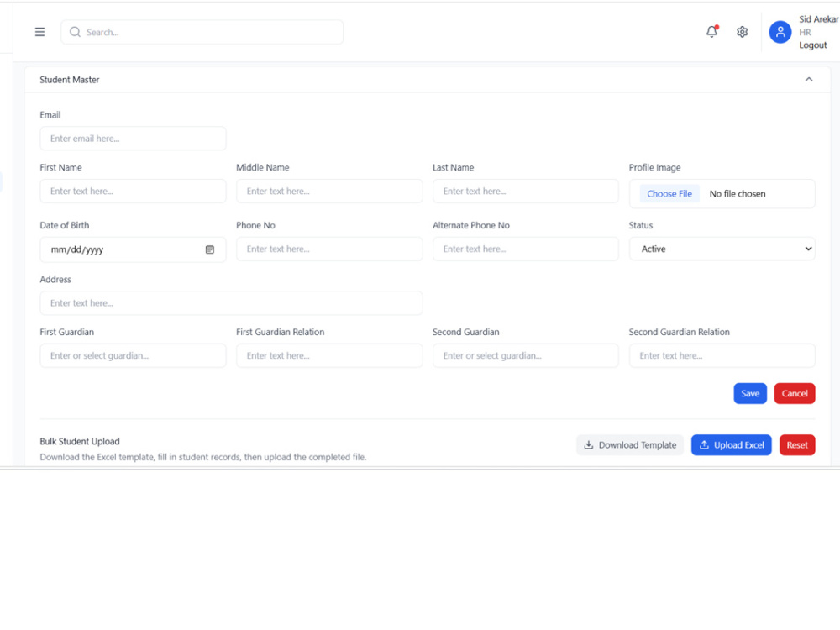Click the No file chosen text

(x=738, y=194)
